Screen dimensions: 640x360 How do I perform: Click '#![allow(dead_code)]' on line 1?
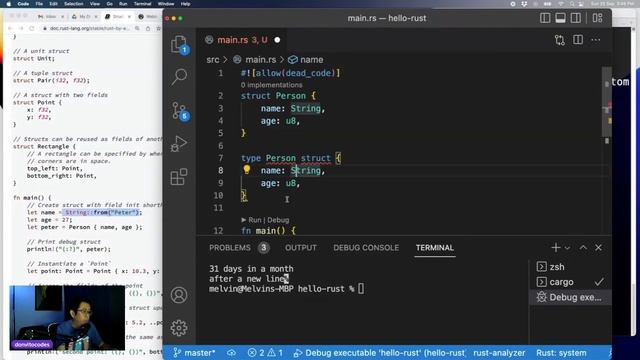290,73
